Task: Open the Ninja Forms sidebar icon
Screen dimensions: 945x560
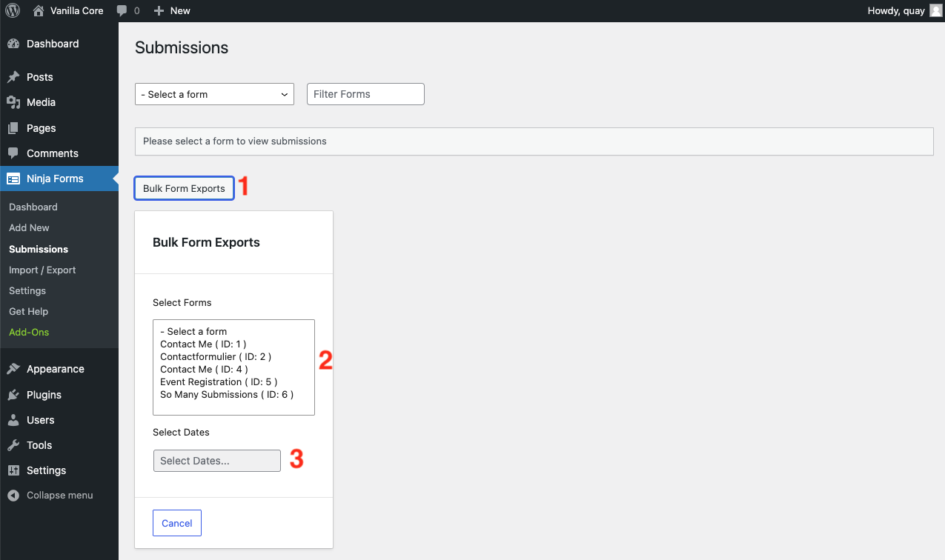Action: point(13,179)
